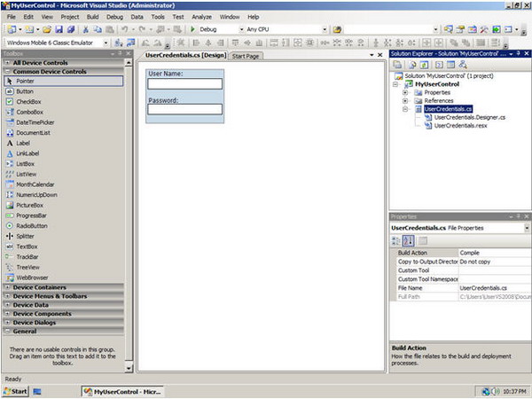Expand the Properties node in Solution Explorer
This screenshot has width=532, height=399.
tap(405, 92)
